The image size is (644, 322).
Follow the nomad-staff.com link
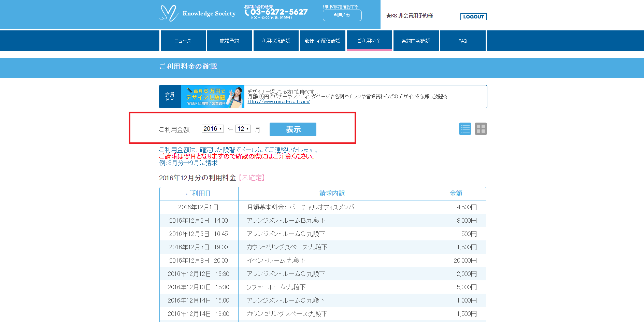point(278,102)
